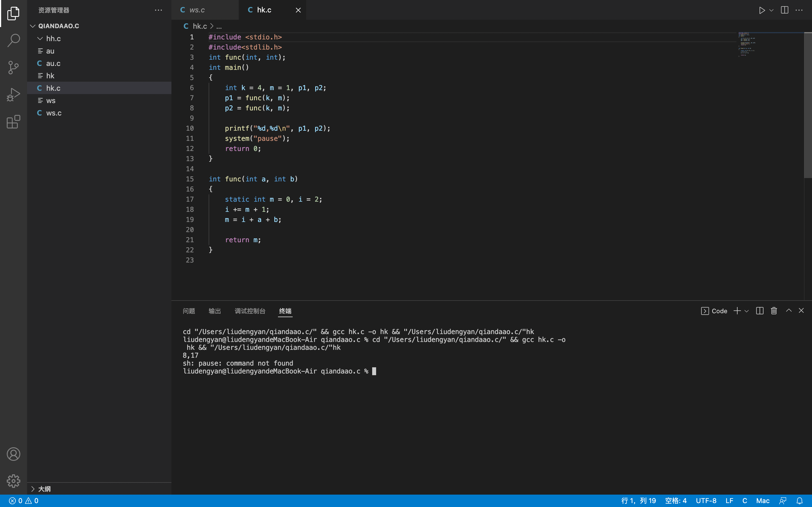The width and height of the screenshot is (812, 507).
Task: Click the editor vertical scrollbar slider
Action: point(808,104)
